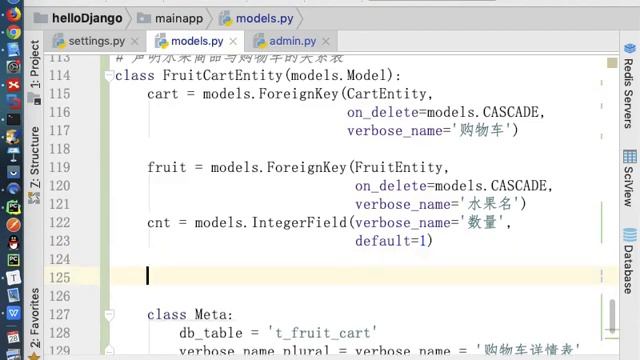The width and height of the screenshot is (640, 360).
Task: Click the FruitCartEntity class name
Action: pos(222,76)
